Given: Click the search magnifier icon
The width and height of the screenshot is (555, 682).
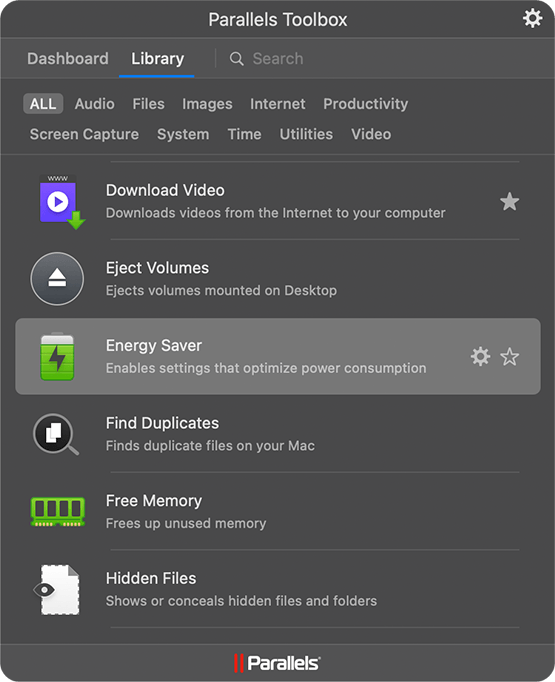Looking at the screenshot, I should [x=237, y=59].
